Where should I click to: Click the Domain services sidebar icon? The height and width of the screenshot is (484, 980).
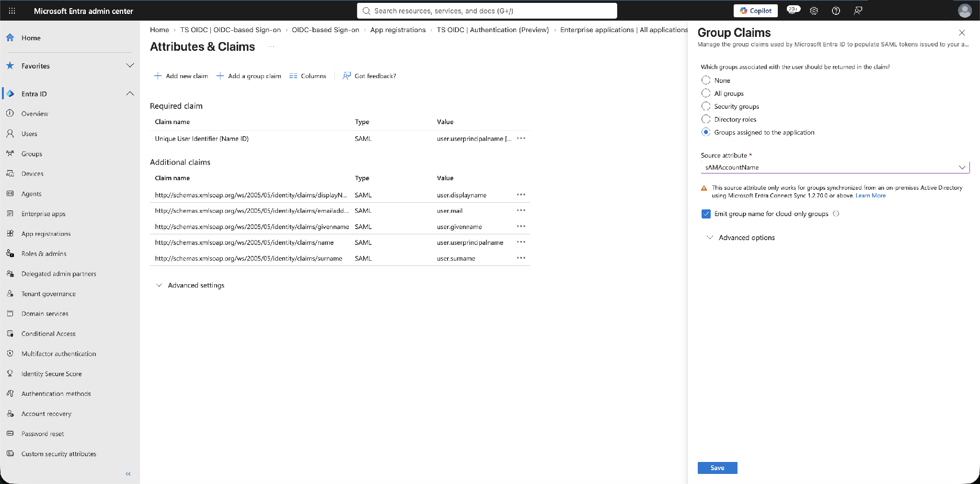(x=10, y=313)
